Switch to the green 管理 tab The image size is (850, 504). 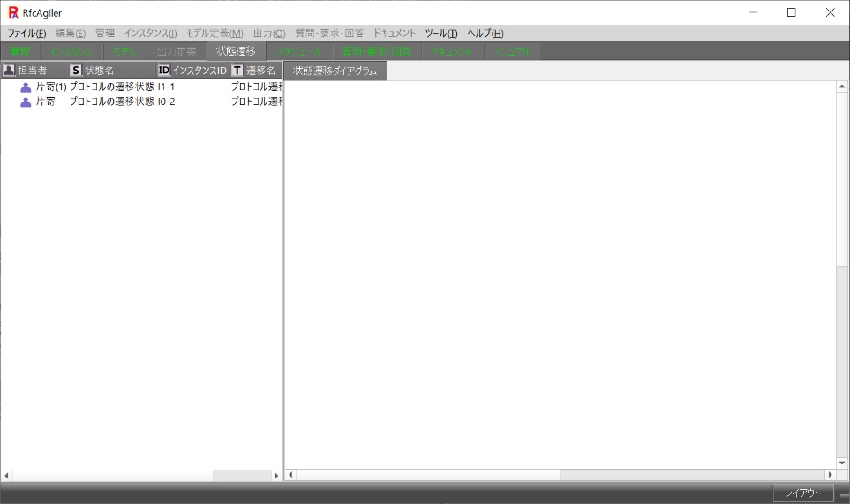[20, 51]
